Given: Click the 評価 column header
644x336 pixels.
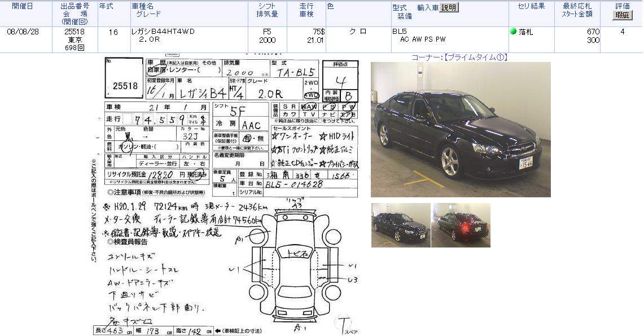Looking at the screenshot, I should pyautogui.click(x=622, y=6).
